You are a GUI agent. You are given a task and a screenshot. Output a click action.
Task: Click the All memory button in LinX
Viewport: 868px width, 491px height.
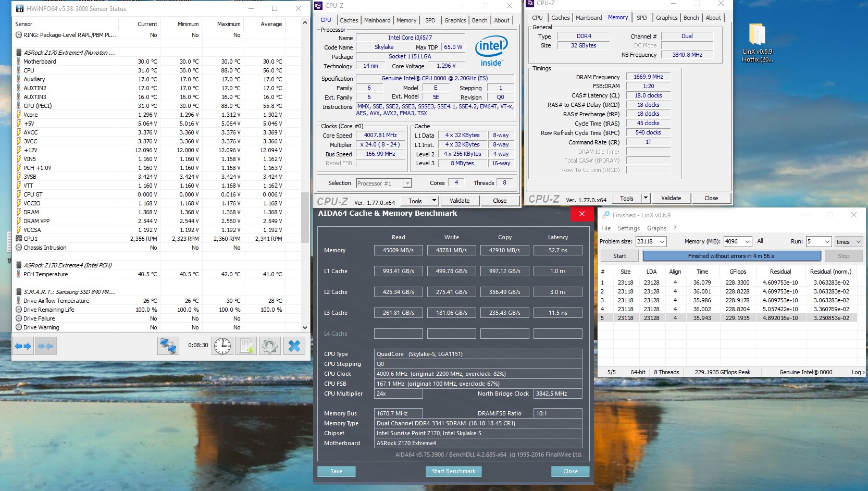[x=760, y=241]
